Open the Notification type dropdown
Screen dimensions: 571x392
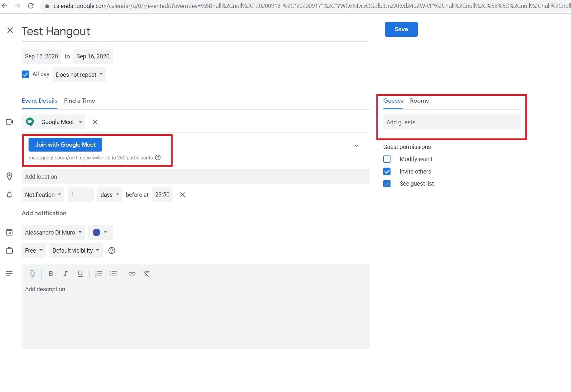pos(43,195)
